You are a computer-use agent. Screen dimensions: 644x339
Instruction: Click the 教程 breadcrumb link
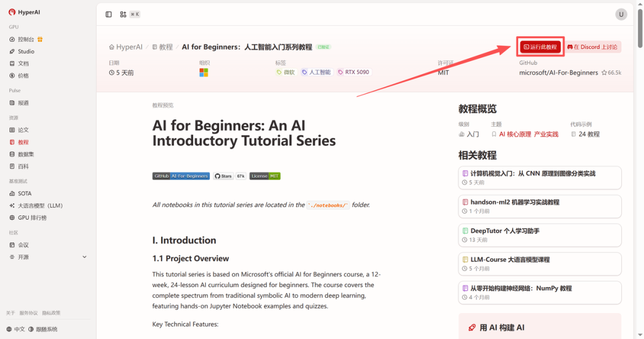click(x=163, y=47)
